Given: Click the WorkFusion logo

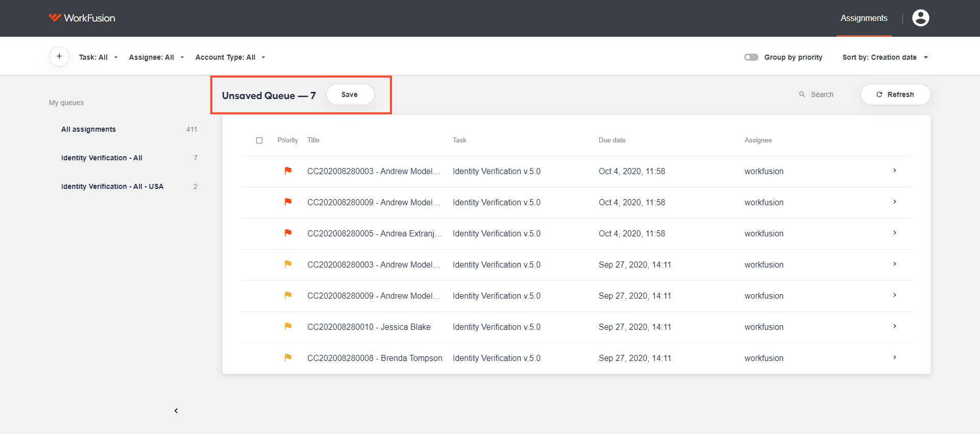Looking at the screenshot, I should pyautogui.click(x=82, y=18).
